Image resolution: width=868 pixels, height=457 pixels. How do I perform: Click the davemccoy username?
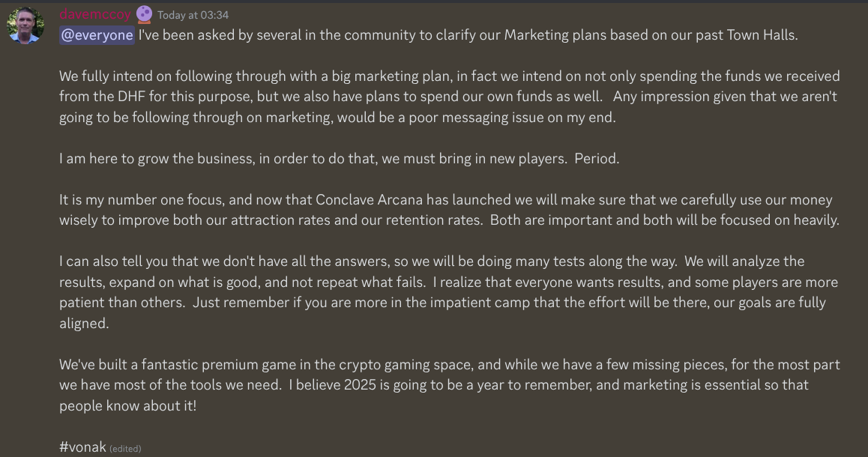(95, 14)
